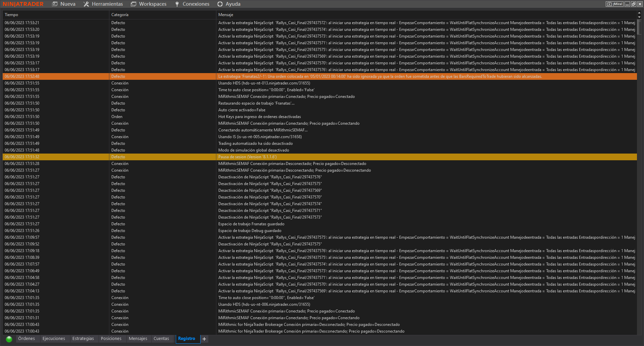This screenshot has height=346, width=644.
Task: Click timestamp 06/06/2023 17:52:48
Action: [22, 76]
